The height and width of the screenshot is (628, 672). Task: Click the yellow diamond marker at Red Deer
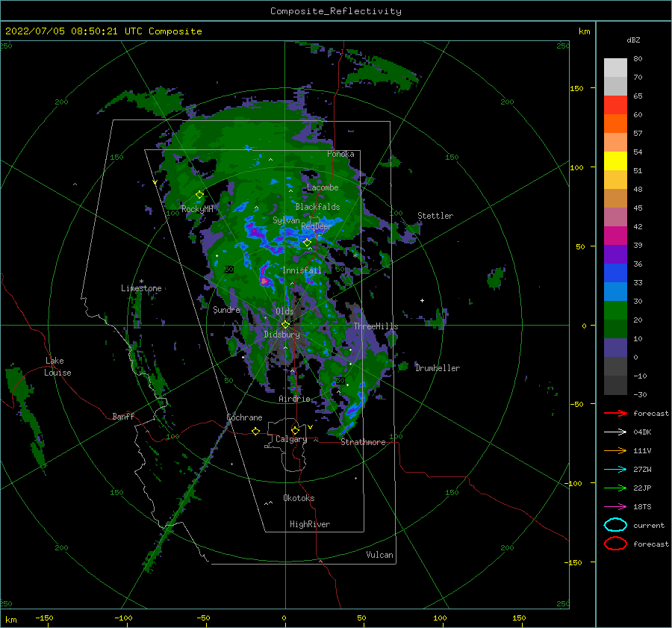tap(307, 243)
